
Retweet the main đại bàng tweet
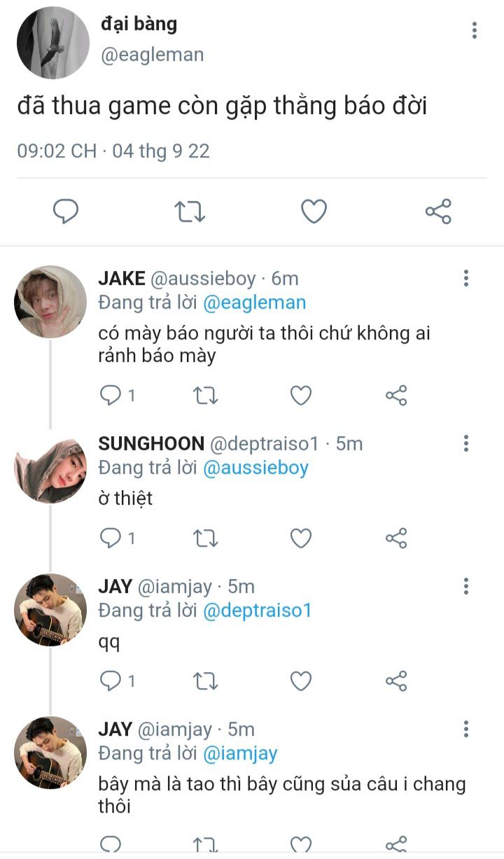189,211
